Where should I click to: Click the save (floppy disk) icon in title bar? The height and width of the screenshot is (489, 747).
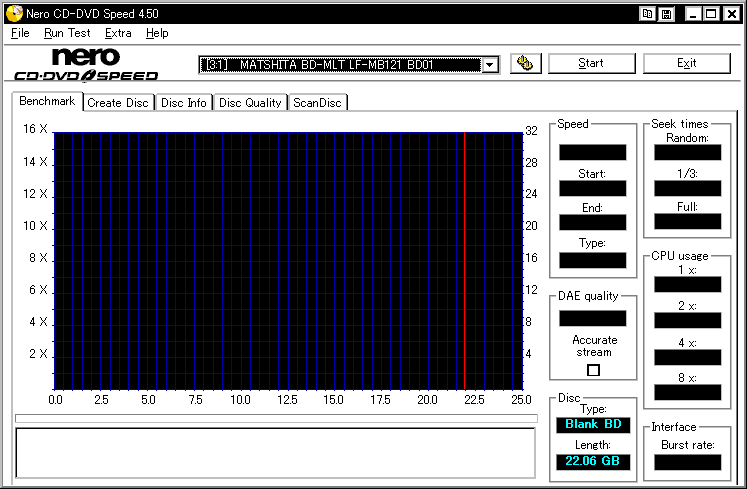click(x=666, y=14)
